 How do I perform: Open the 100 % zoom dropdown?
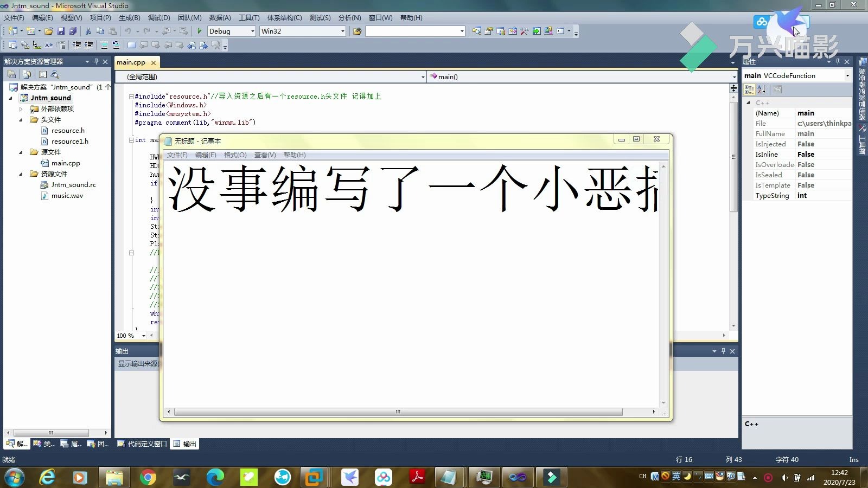[143, 336]
